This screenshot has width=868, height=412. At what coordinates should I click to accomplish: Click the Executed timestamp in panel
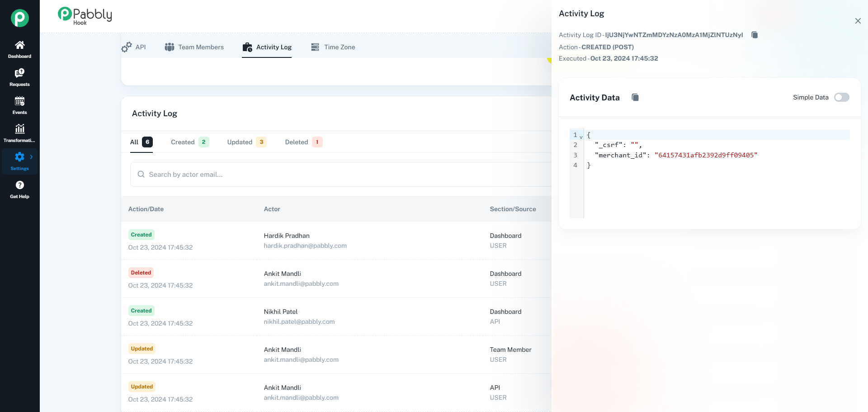tap(624, 58)
